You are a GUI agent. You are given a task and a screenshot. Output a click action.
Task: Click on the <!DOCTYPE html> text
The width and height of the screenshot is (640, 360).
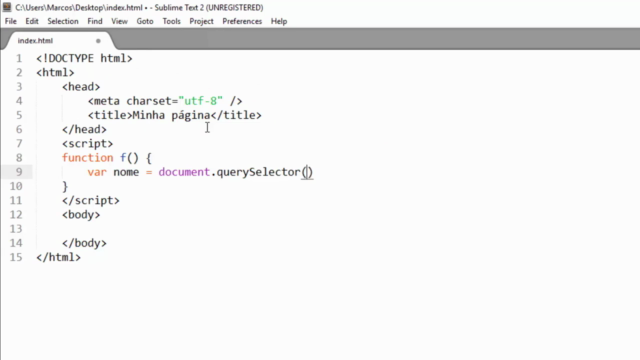[x=84, y=58]
